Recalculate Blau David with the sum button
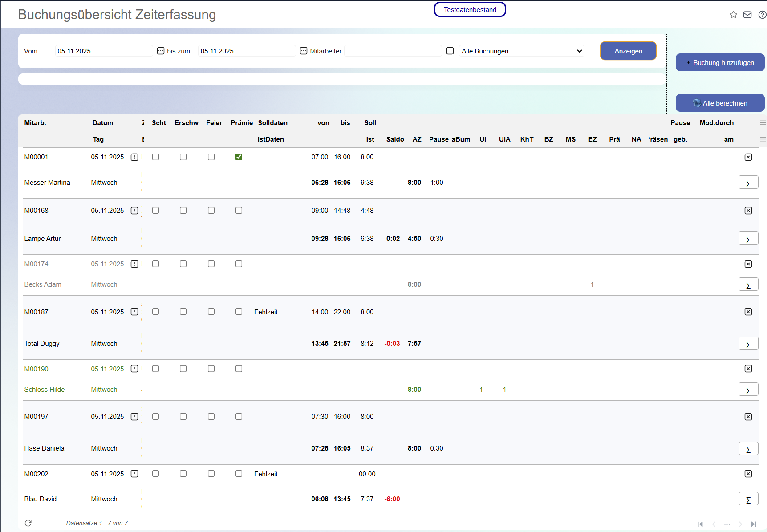767x532 pixels. (748, 499)
